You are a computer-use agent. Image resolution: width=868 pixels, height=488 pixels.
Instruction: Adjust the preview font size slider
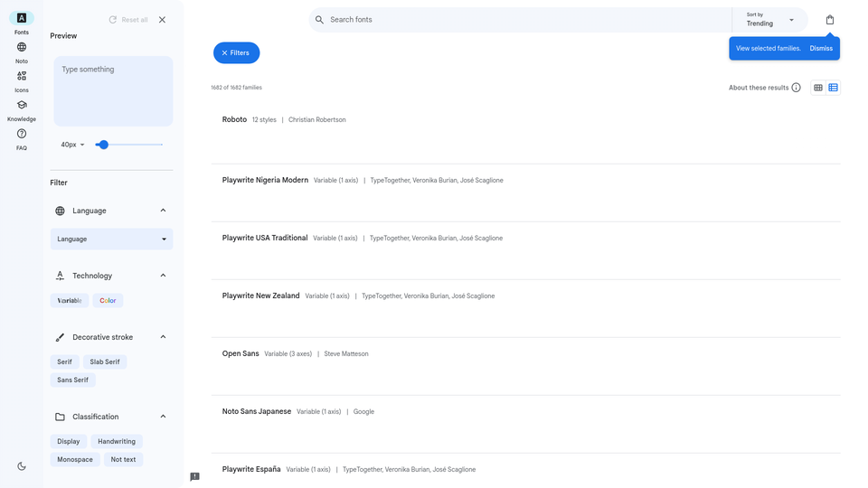pos(129,145)
